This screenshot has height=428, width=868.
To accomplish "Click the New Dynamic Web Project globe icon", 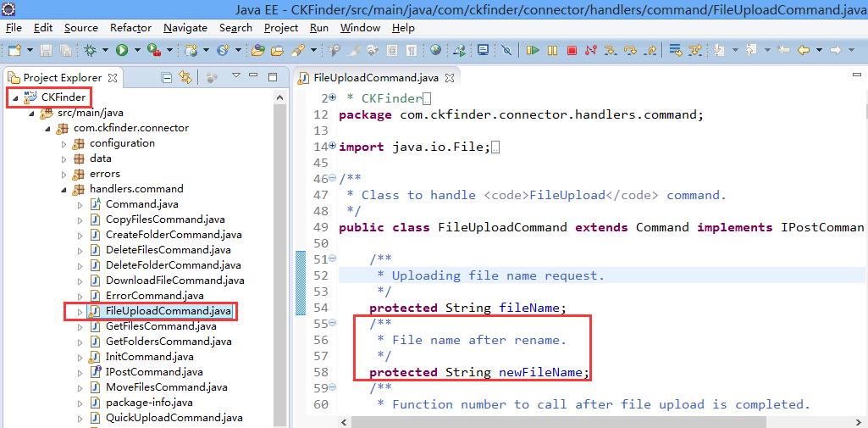I will tap(191, 50).
